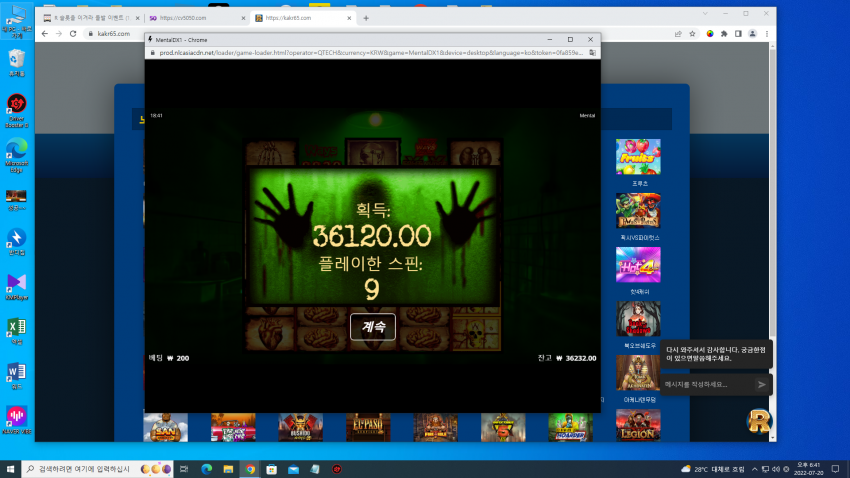Image resolution: width=850 pixels, height=478 pixels.
Task: Open the El Paso slot game thumbnail
Action: click(368, 427)
